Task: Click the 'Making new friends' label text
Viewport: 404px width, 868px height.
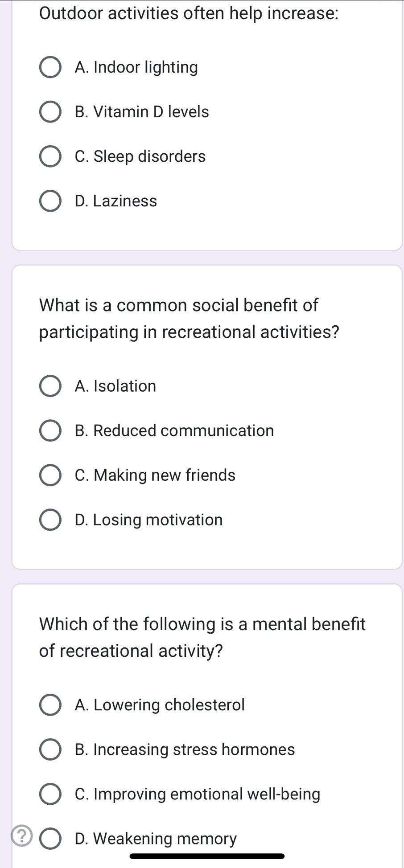Action: point(165,475)
